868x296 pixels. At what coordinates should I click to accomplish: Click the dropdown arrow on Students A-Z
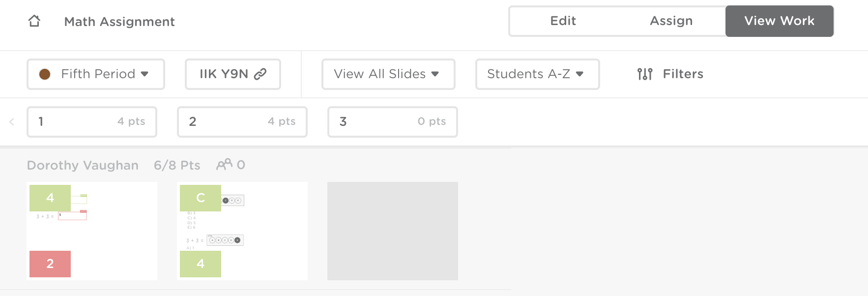580,75
